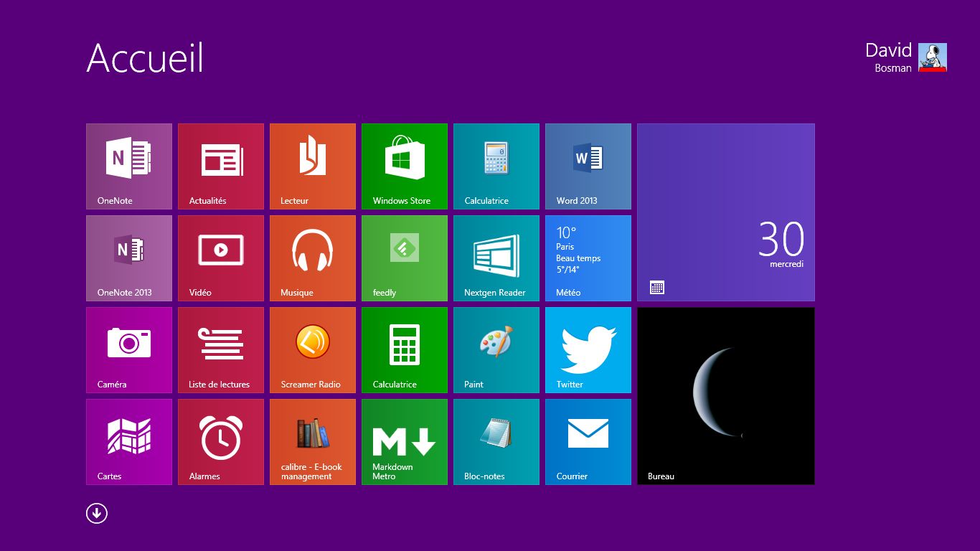Launch calibre E-book management tile
The width and height of the screenshot is (980, 551).
coord(312,442)
